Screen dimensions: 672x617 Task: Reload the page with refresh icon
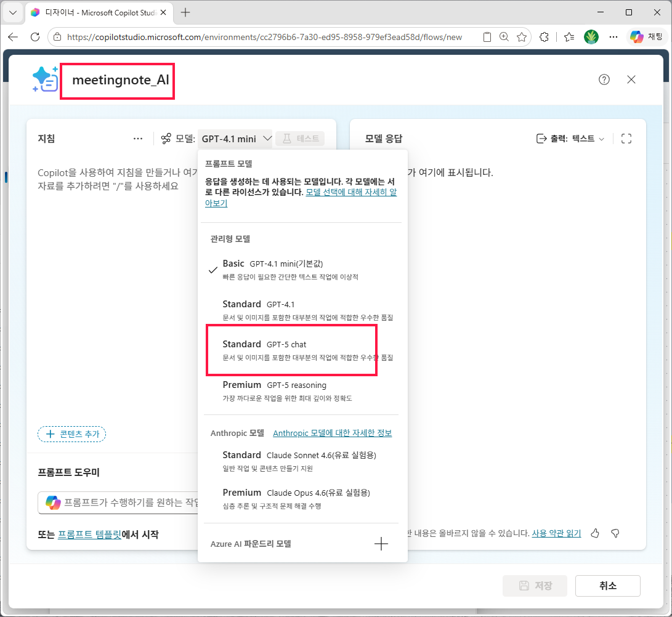point(35,37)
